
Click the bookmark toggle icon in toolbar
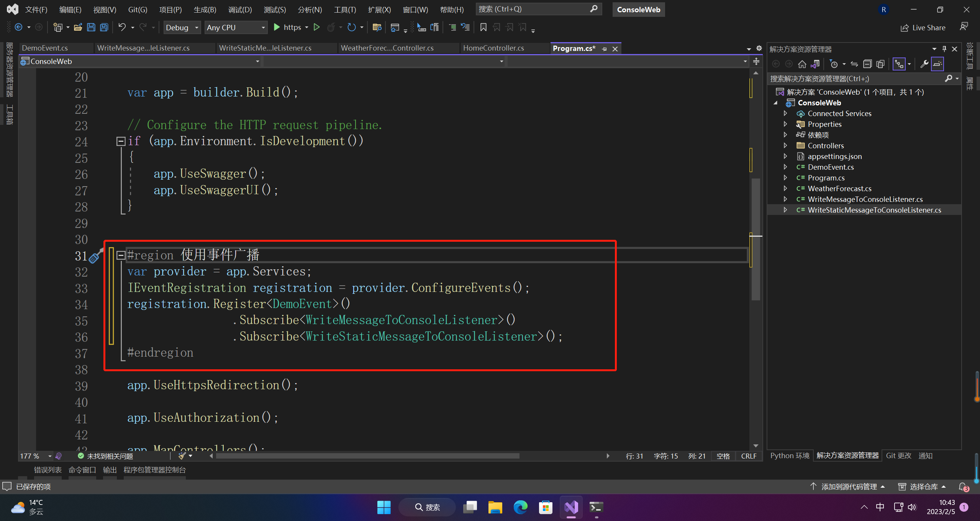pyautogui.click(x=483, y=27)
